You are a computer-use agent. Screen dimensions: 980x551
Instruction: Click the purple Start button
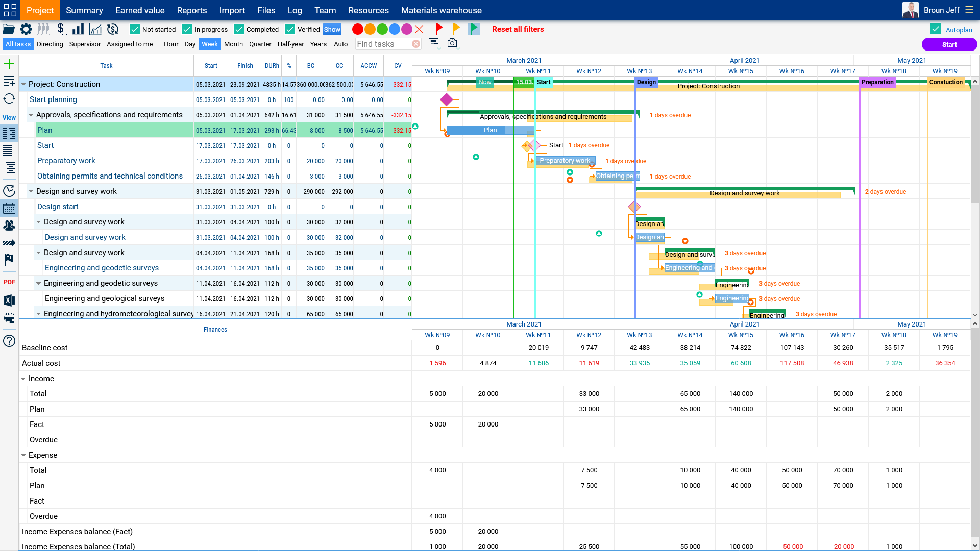coord(949,45)
